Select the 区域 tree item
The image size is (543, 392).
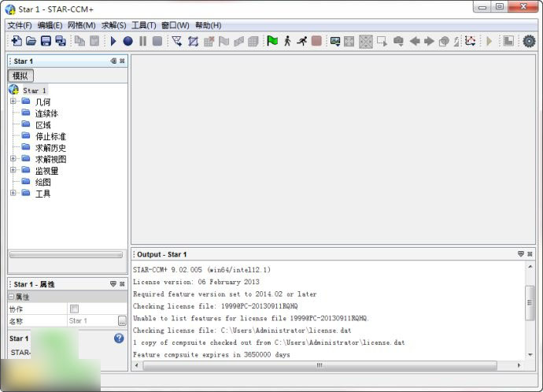point(42,124)
